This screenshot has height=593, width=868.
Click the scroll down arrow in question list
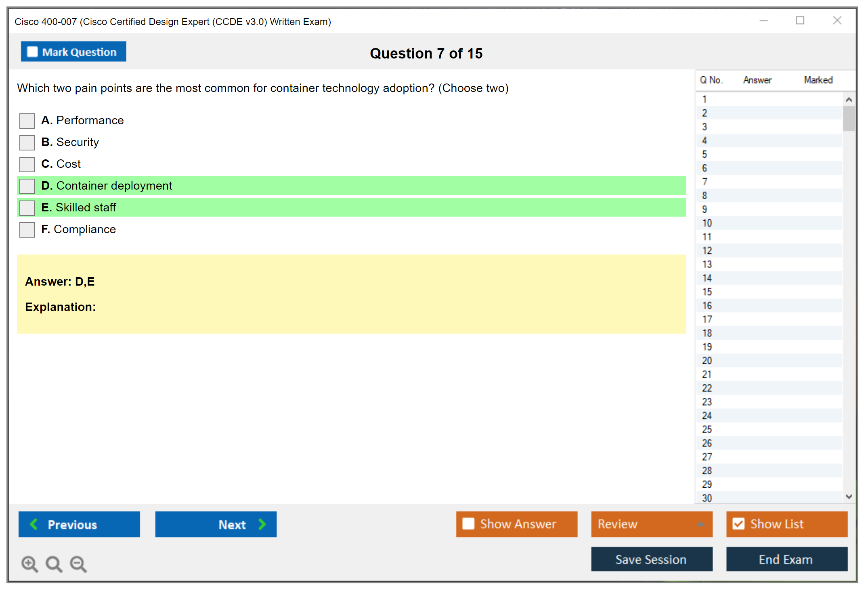(849, 497)
